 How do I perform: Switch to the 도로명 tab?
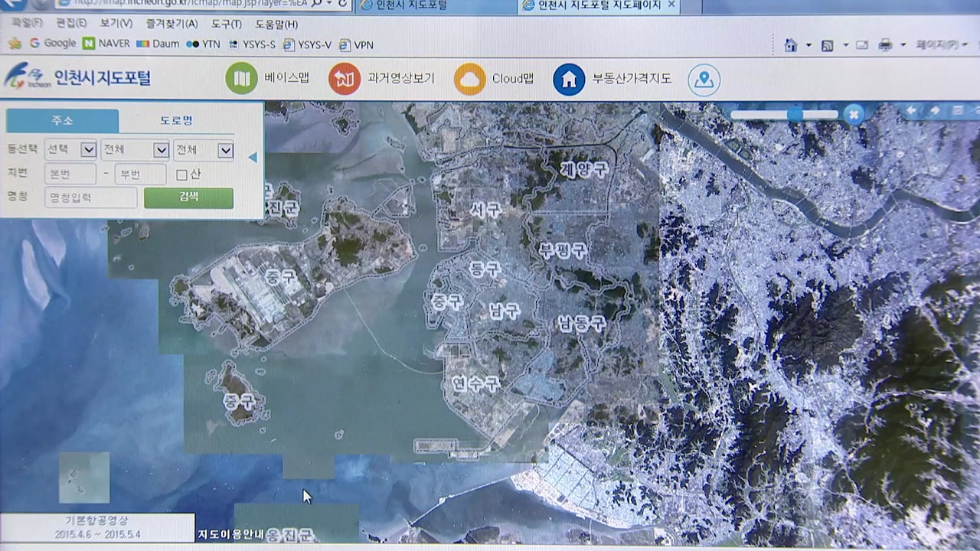click(176, 121)
